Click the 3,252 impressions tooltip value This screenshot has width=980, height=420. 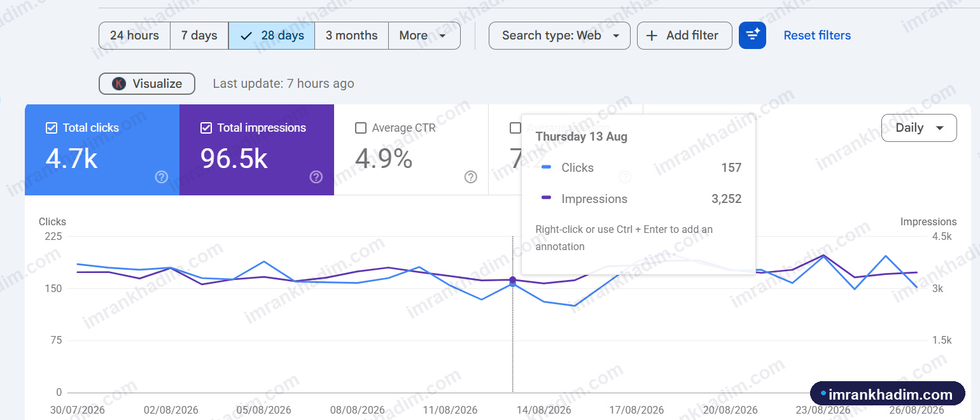click(x=726, y=199)
